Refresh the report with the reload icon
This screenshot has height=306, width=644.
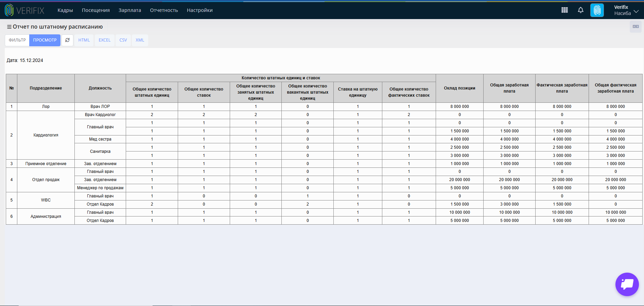click(x=67, y=40)
